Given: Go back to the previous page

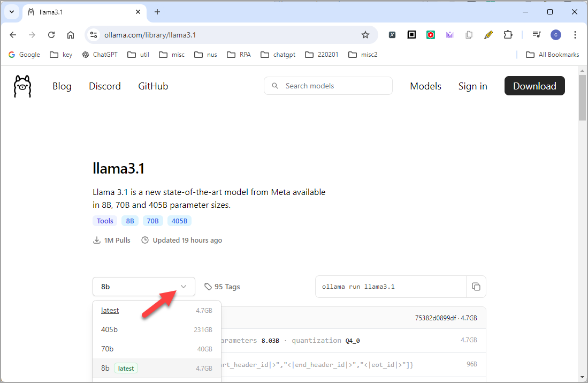Looking at the screenshot, I should tap(13, 35).
